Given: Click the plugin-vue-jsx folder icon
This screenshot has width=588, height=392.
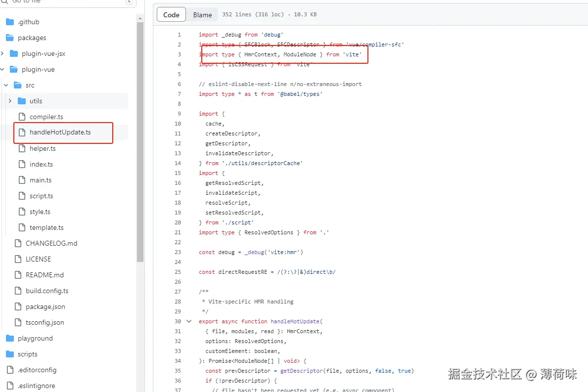Looking at the screenshot, I should pos(14,53).
